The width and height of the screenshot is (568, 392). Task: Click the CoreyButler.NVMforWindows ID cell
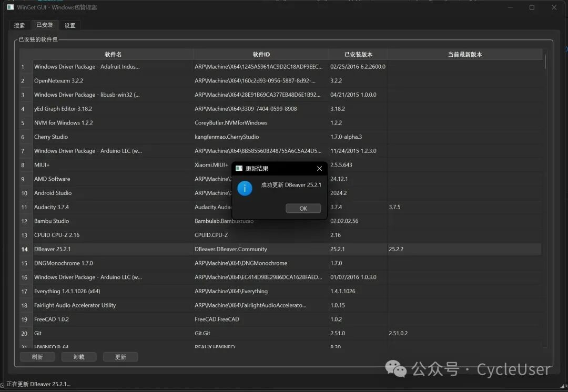(261, 123)
